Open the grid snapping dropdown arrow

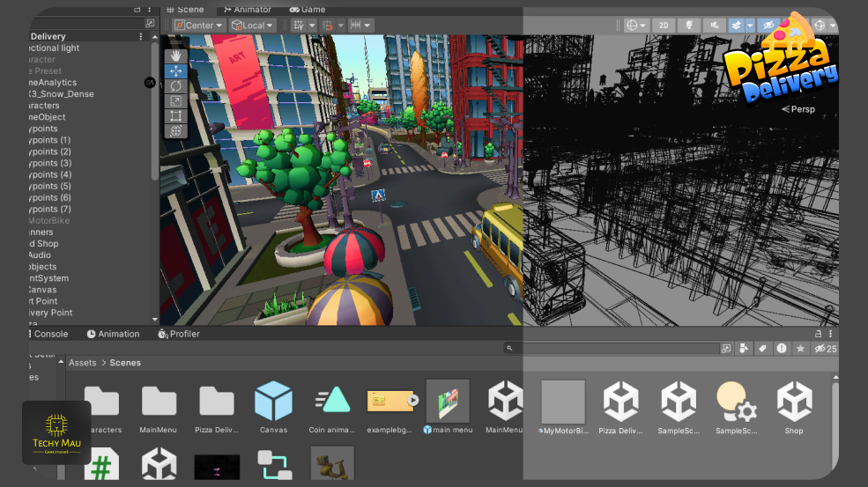pyautogui.click(x=312, y=25)
